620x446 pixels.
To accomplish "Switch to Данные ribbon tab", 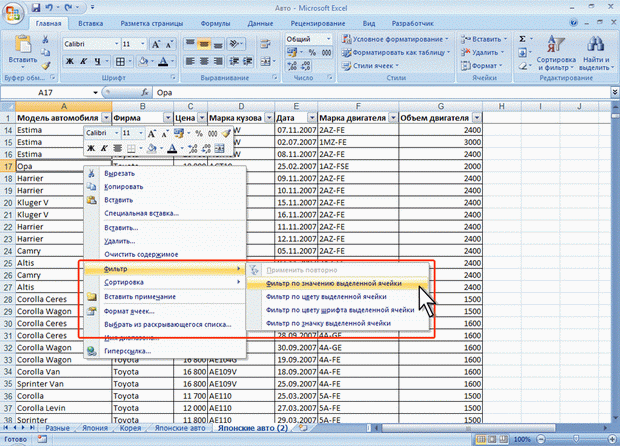I will (260, 23).
